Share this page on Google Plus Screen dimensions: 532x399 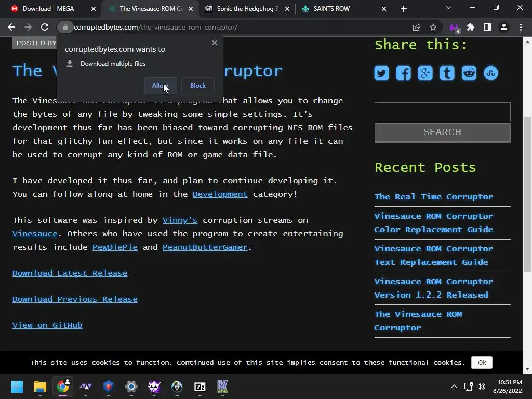425,73
